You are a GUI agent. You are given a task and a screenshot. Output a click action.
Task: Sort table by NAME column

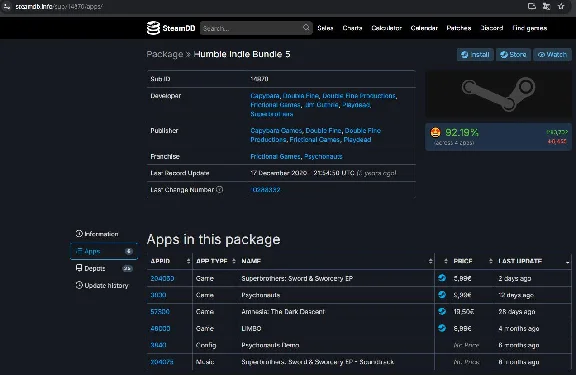[336, 261]
